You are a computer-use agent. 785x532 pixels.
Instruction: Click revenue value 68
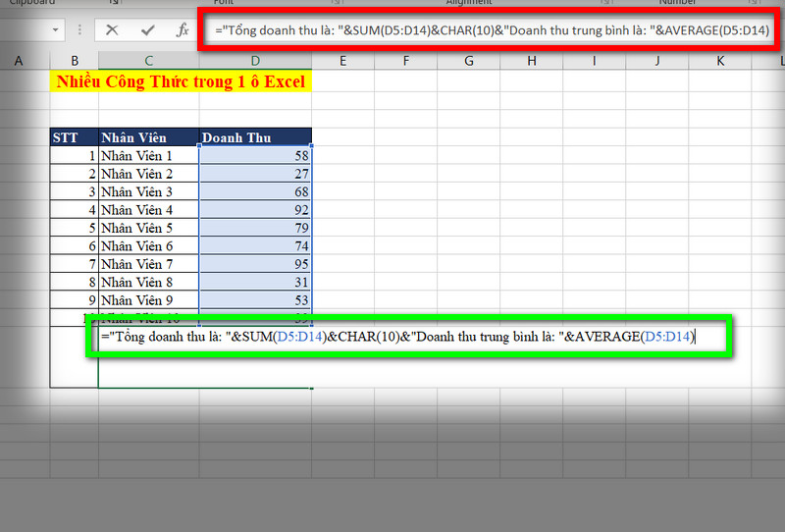[255, 191]
